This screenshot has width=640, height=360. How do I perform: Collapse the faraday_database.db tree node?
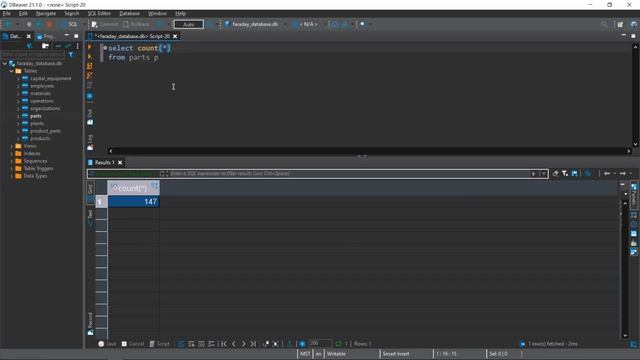pyautogui.click(x=4, y=64)
